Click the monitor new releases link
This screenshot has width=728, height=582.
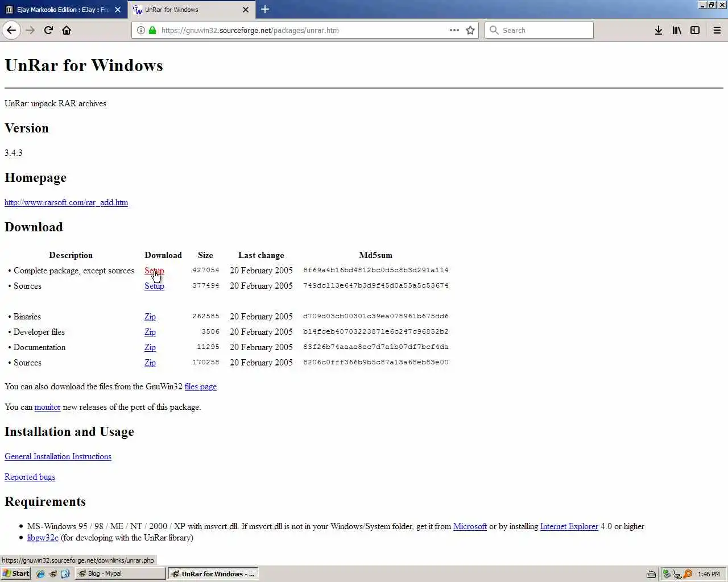click(47, 407)
